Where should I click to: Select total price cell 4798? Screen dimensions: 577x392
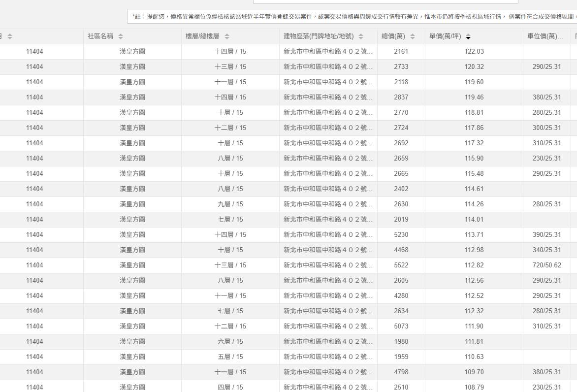pos(401,372)
